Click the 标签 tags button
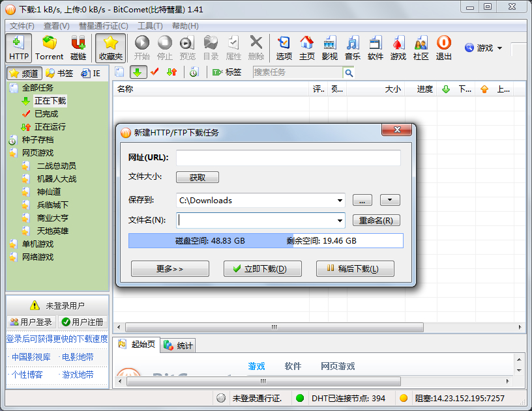This screenshot has width=532, height=411. click(227, 72)
